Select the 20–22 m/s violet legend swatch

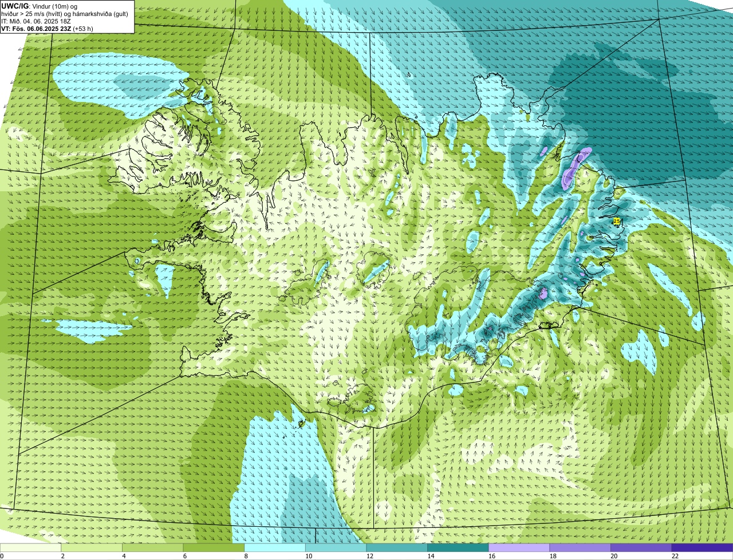pyautogui.click(x=641, y=547)
